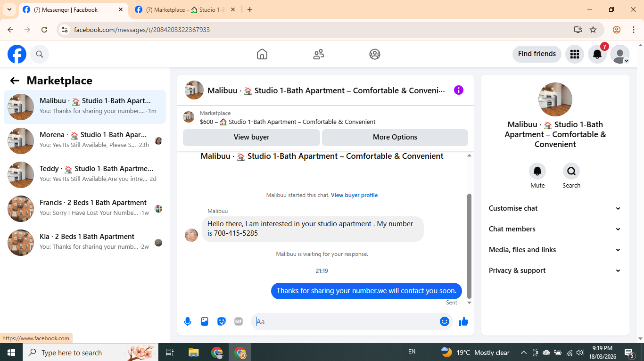Open the Chrome profile icon
The height and width of the screenshot is (361, 644).
pos(617,30)
